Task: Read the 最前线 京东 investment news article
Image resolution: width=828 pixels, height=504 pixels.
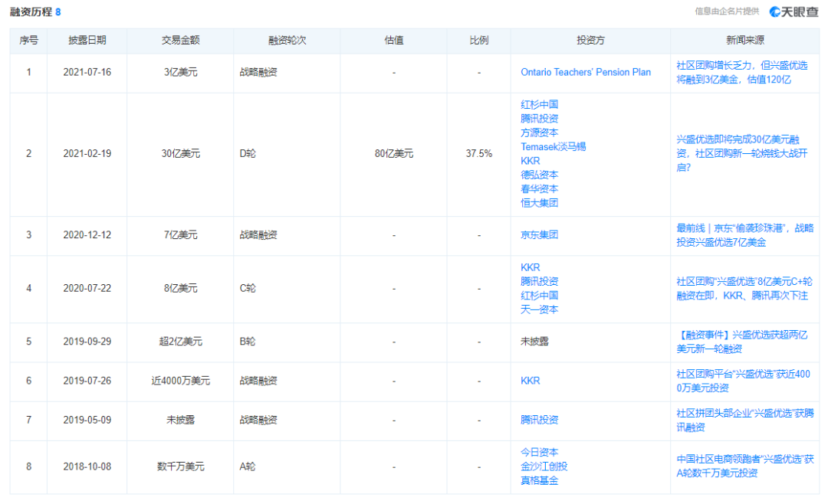Action: (745, 235)
